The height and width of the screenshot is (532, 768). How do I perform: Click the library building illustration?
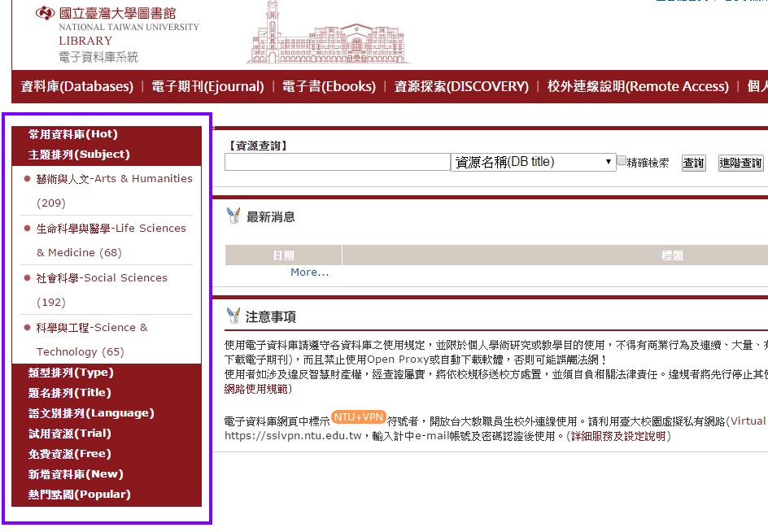point(328,33)
